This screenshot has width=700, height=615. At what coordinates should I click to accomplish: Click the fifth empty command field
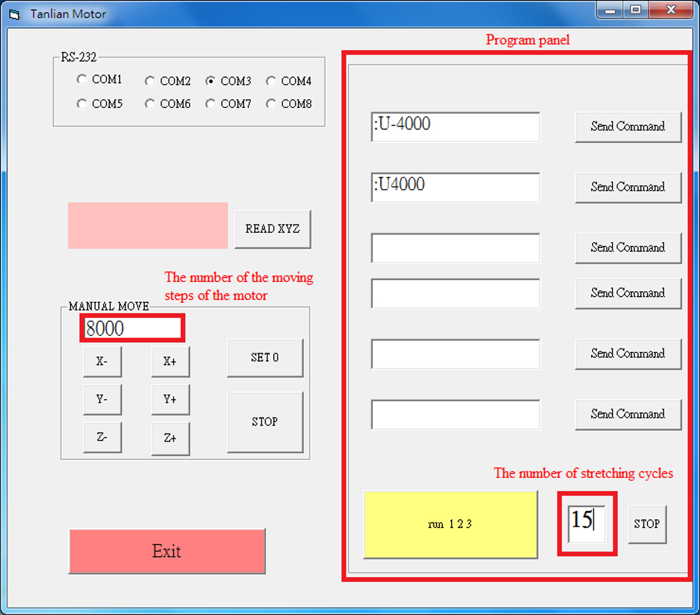point(456,354)
